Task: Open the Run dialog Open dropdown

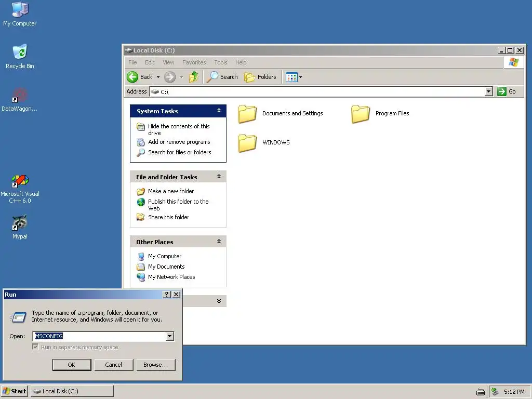Action: click(x=170, y=336)
